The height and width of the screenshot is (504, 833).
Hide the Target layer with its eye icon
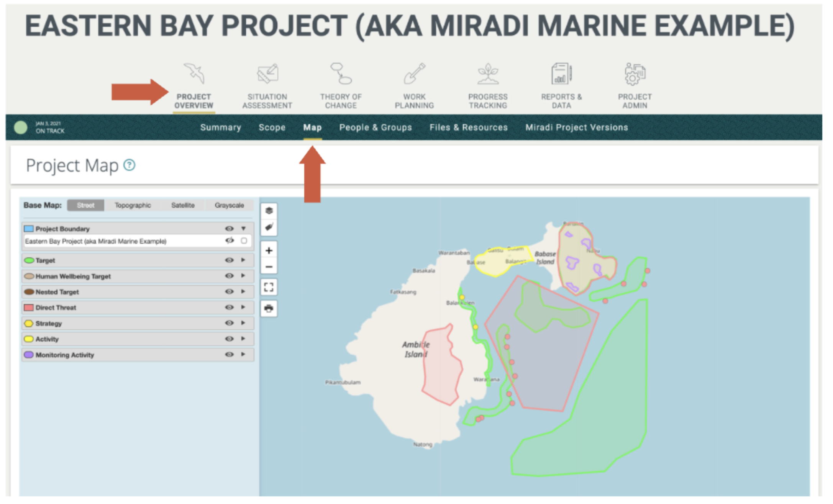tap(229, 260)
